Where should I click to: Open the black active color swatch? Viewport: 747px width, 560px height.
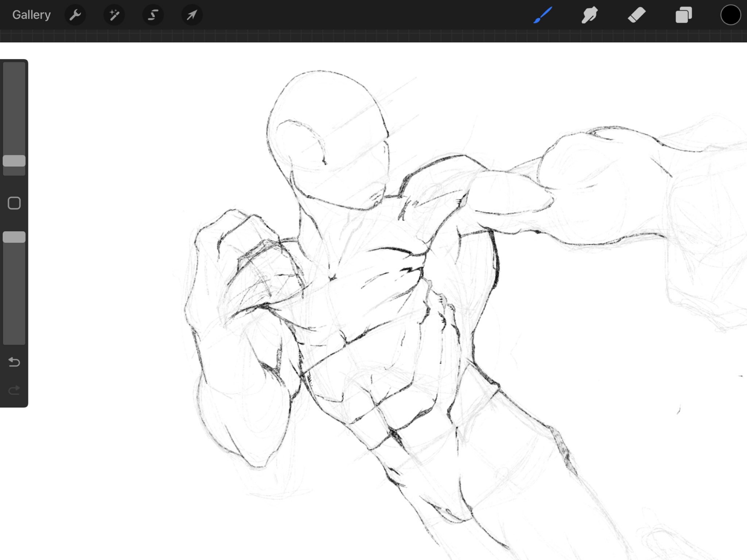coord(730,15)
